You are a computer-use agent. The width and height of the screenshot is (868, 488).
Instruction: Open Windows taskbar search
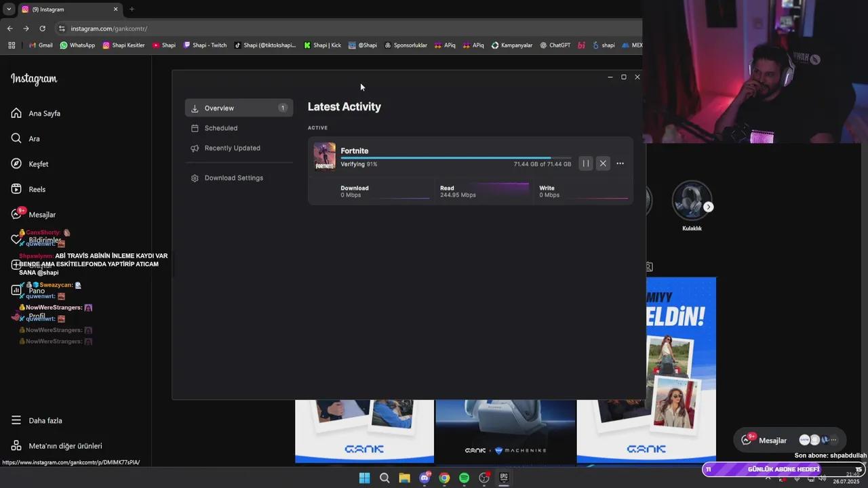[384, 478]
